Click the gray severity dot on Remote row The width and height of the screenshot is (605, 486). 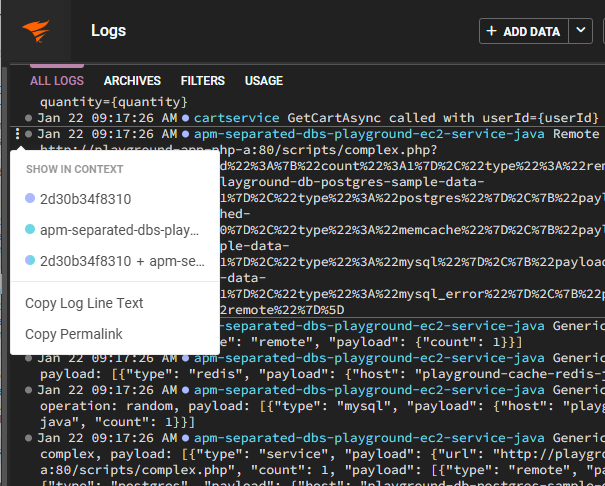28,134
